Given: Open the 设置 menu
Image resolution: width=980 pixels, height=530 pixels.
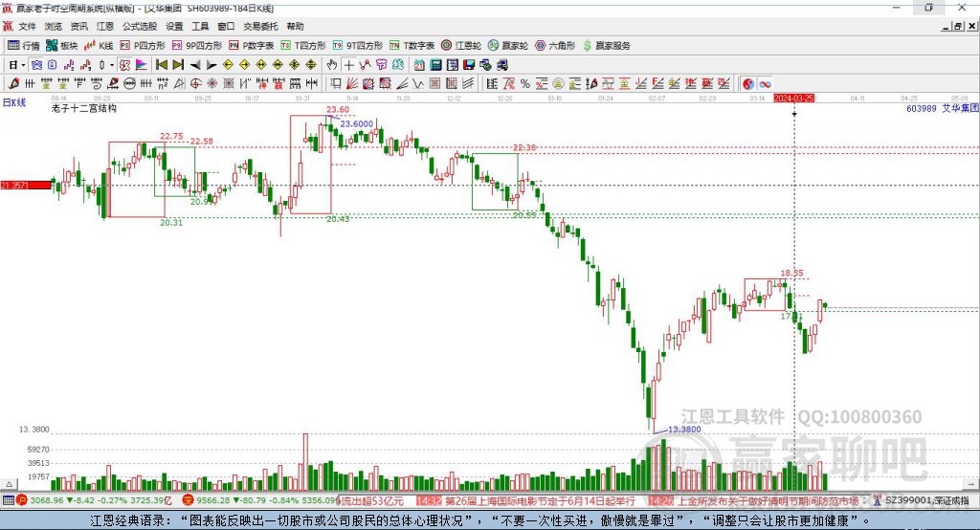Looking at the screenshot, I should click(174, 26).
